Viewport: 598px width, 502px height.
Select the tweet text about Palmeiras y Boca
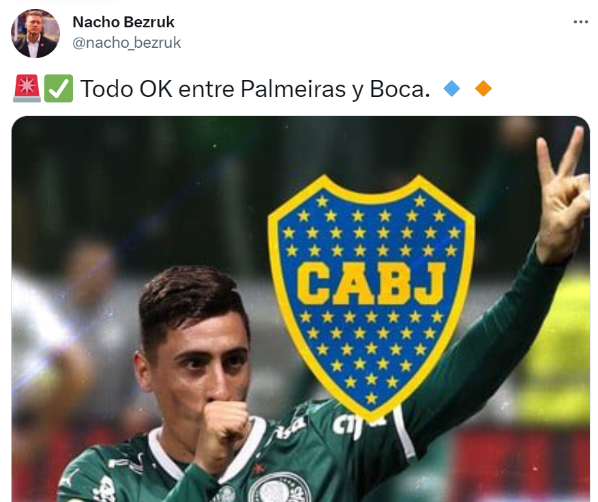[x=255, y=89]
